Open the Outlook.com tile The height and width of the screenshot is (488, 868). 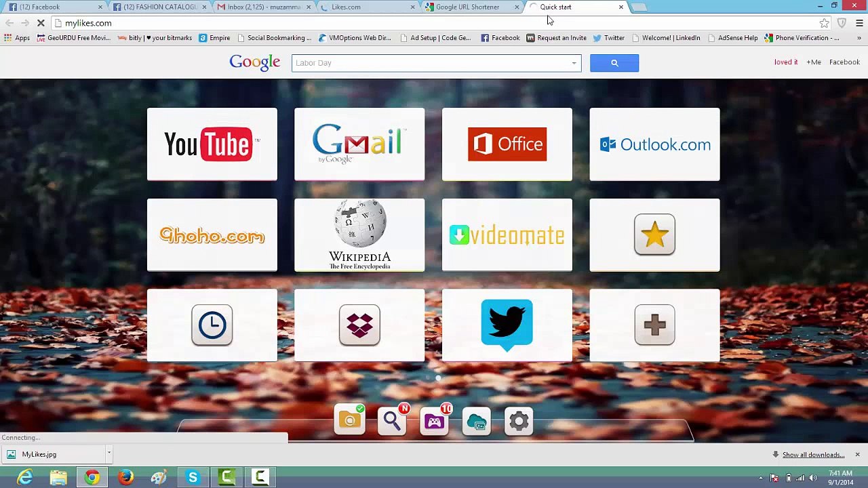click(x=654, y=144)
